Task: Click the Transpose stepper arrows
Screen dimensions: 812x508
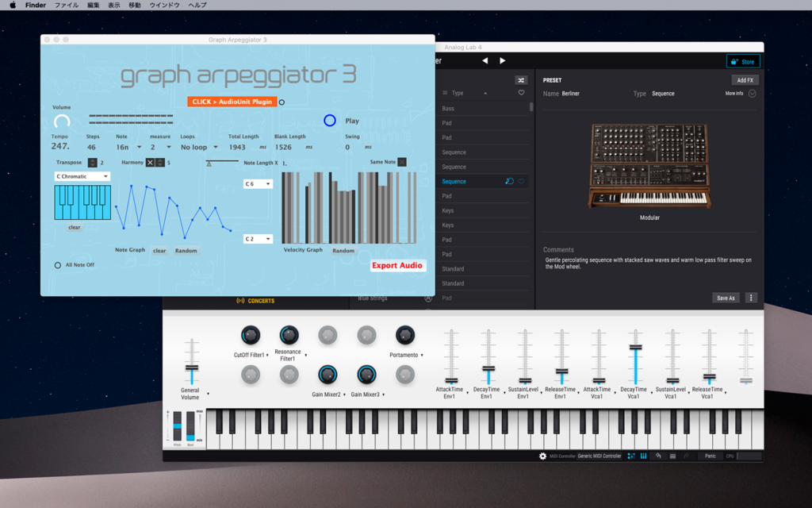Action: click(92, 162)
